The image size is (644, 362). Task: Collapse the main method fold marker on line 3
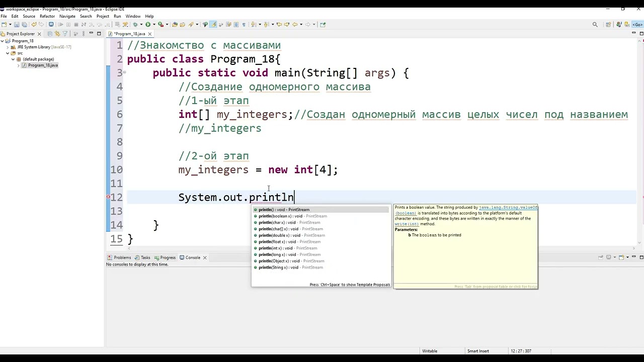coord(125,72)
